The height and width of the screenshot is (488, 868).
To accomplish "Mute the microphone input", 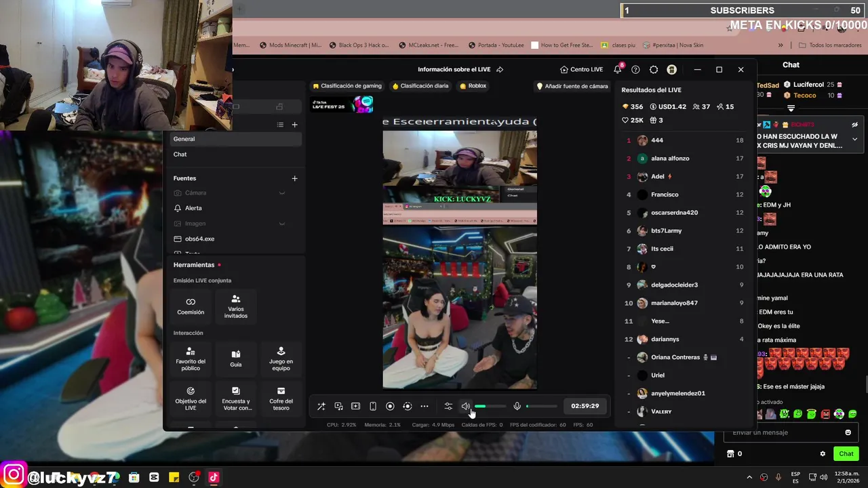I will click(x=517, y=406).
